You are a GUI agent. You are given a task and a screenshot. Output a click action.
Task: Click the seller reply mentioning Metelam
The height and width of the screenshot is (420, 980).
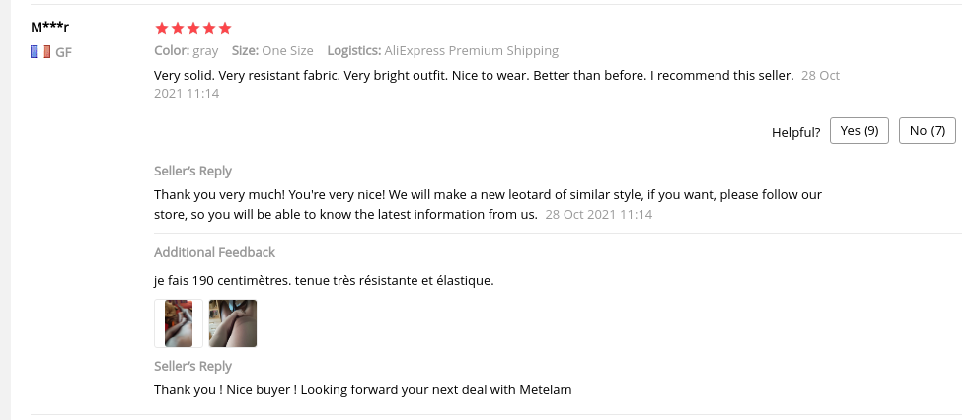coord(363,389)
